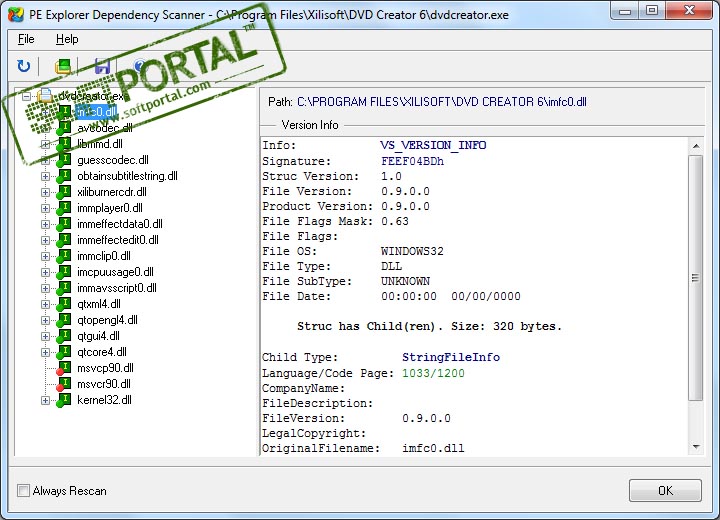Click the version info scrollbar thumb

pos(696,278)
